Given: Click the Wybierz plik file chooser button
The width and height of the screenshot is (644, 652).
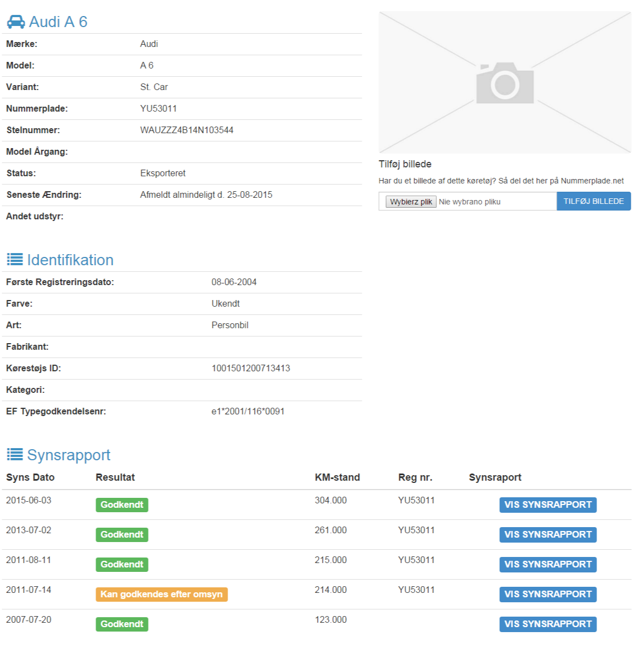Looking at the screenshot, I should pyautogui.click(x=411, y=202).
